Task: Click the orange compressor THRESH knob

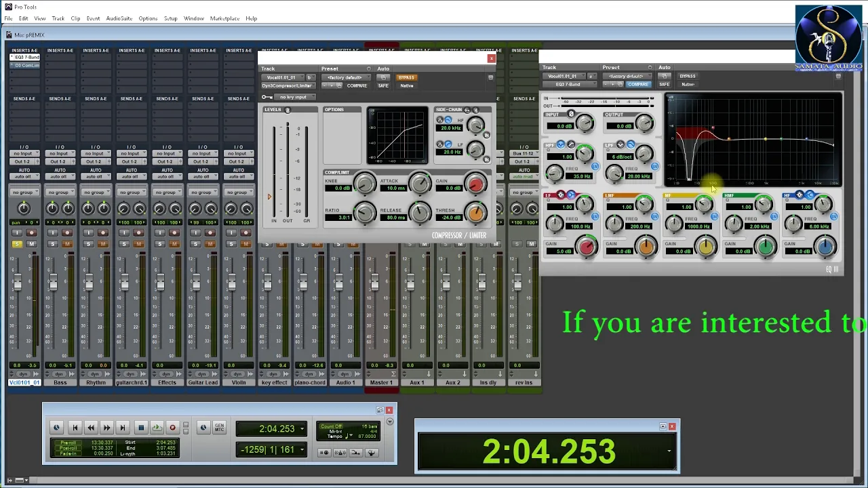Action: click(x=475, y=212)
